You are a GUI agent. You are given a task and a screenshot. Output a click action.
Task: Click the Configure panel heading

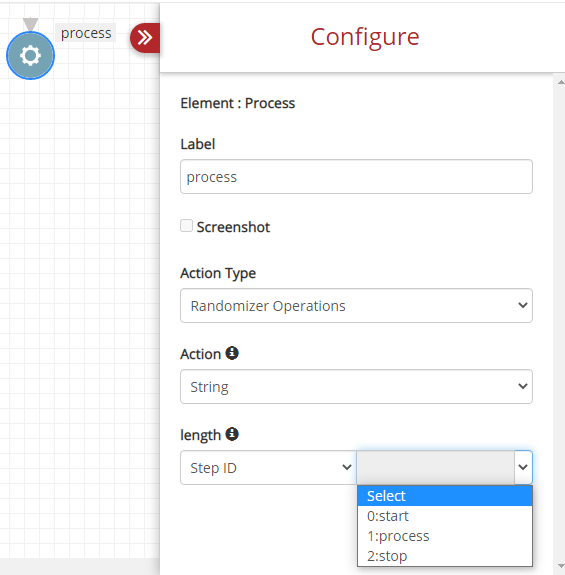365,37
